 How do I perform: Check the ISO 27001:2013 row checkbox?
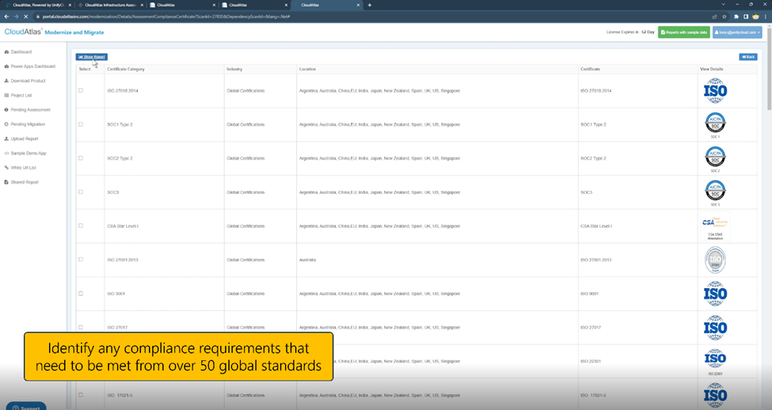[81, 259]
